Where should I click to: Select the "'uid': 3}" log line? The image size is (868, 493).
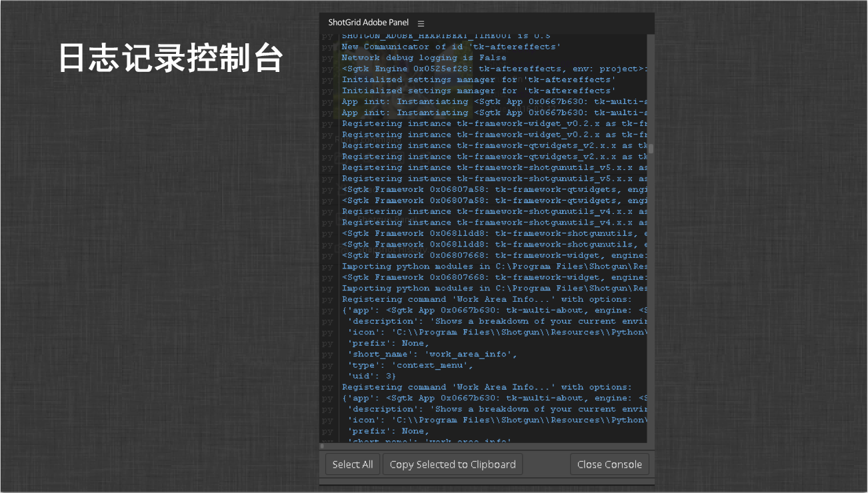tap(371, 376)
